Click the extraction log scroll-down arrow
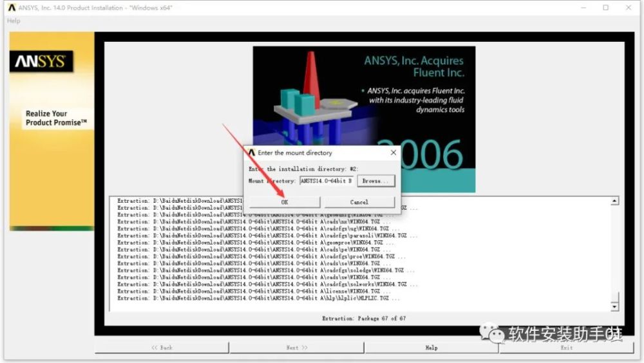The height and width of the screenshot is (363, 644). [x=614, y=306]
